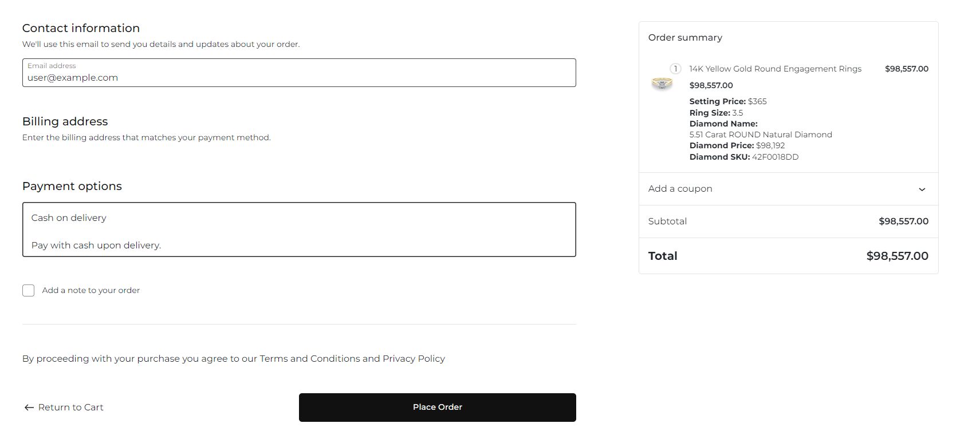
Task: Click the ring product thumbnail image
Action: (x=662, y=84)
